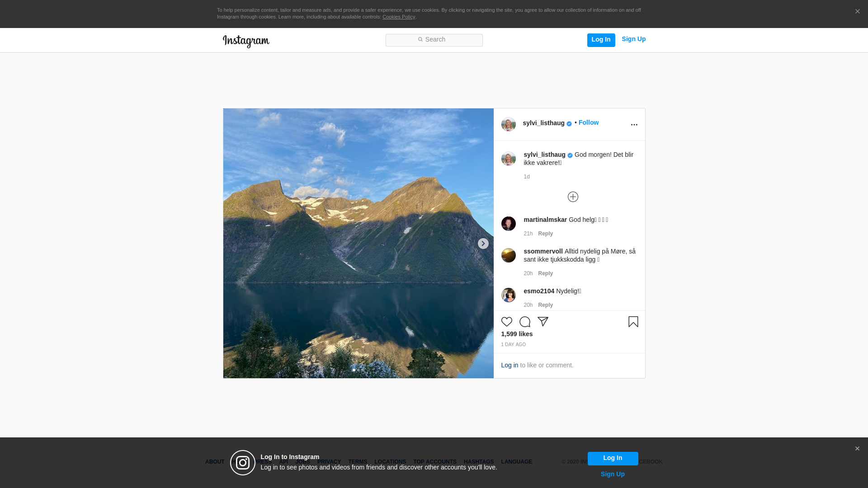Image resolution: width=868 pixels, height=488 pixels.
Task: Load more comments with the plus circle
Action: [x=573, y=197]
